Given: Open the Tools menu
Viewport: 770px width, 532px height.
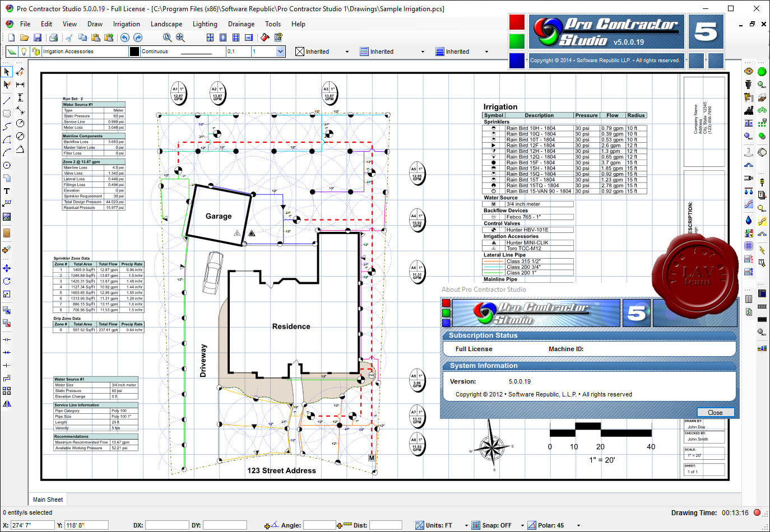Looking at the screenshot, I should pyautogui.click(x=273, y=24).
